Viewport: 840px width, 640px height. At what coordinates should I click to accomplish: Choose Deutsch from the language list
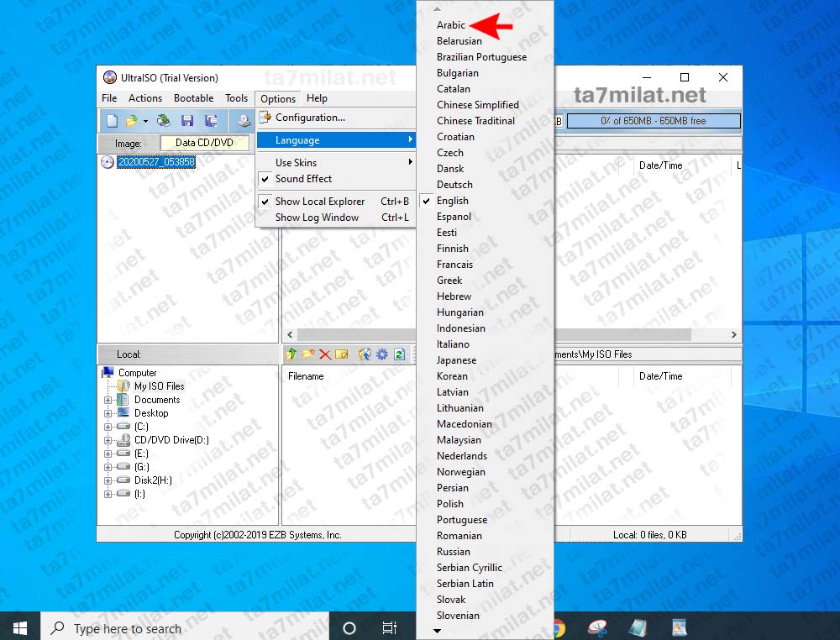pos(485,185)
